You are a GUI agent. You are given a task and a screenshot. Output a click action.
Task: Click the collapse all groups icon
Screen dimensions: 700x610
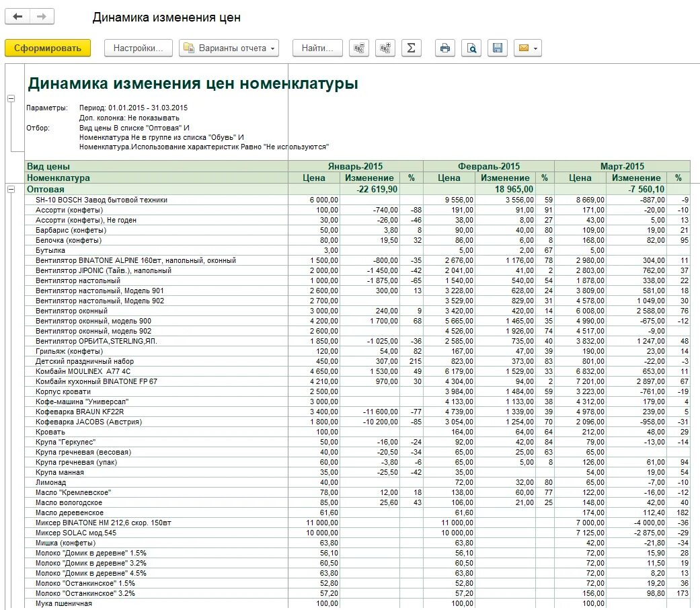(359, 48)
